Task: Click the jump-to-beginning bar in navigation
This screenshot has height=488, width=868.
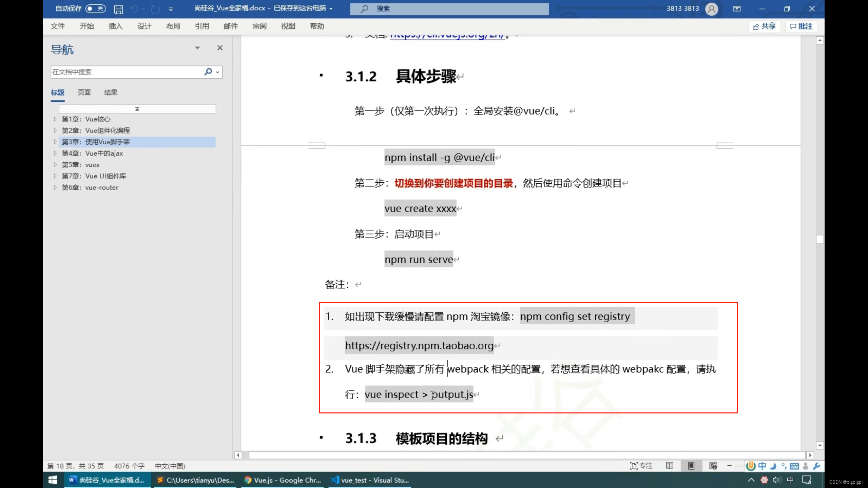Action: pos(137,109)
